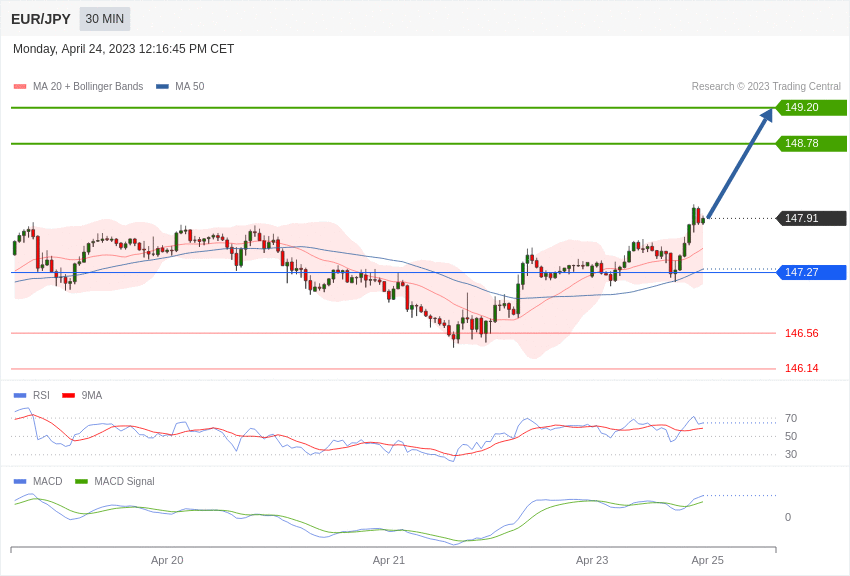The image size is (850, 576).
Task: Click Research © 2023 Trading Central credit
Action: (x=766, y=86)
